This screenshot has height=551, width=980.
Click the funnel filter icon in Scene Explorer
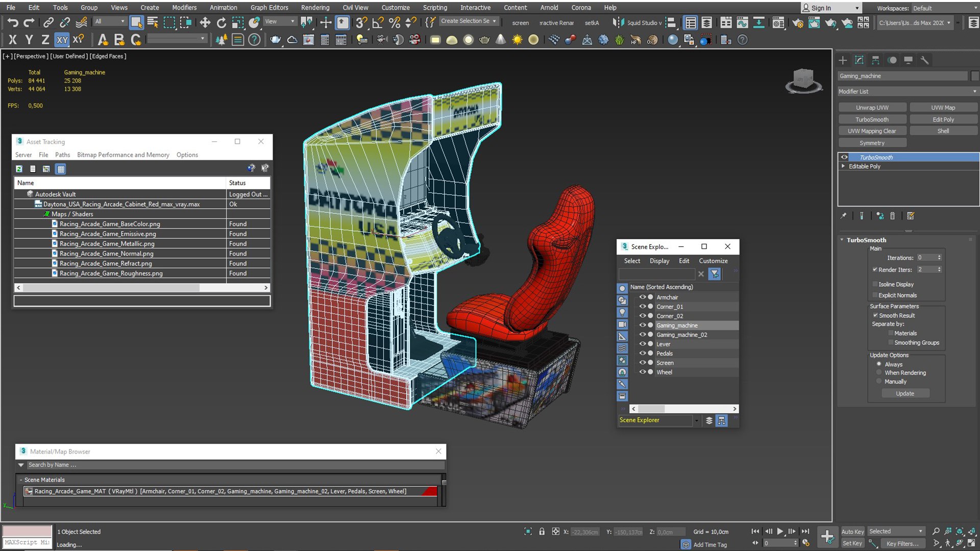coord(715,274)
